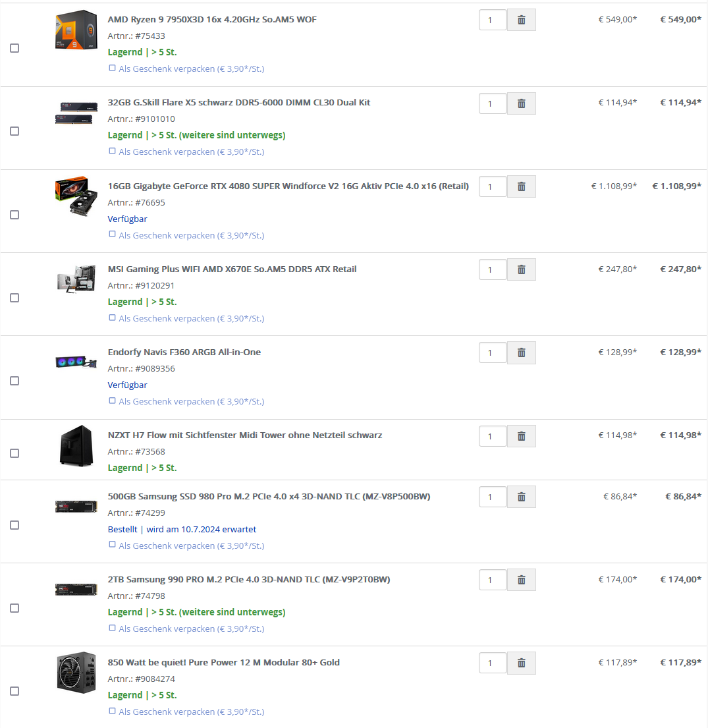Open the AMD Ryzen 9 7950X3D product link
Screen dimensions: 708x728
(x=212, y=20)
